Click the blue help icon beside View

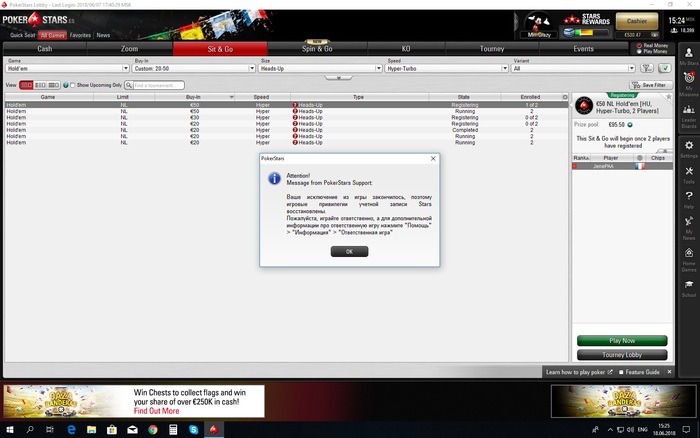tap(66, 85)
